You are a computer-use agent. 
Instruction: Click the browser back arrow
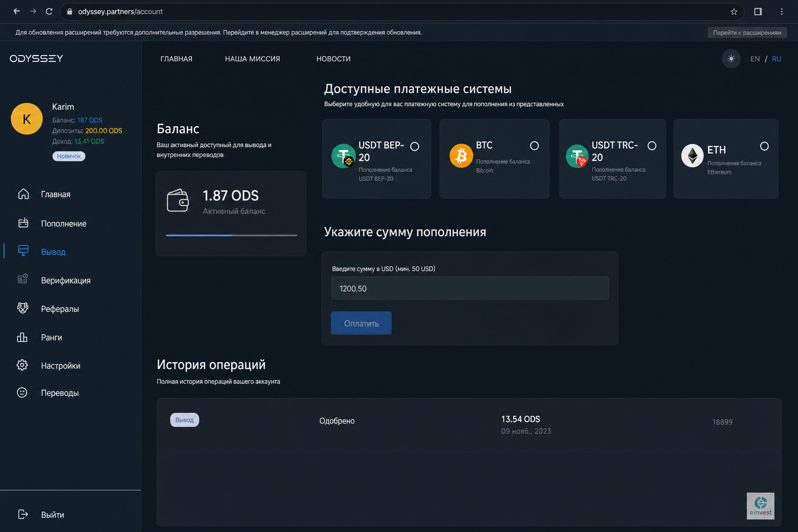pos(17,11)
